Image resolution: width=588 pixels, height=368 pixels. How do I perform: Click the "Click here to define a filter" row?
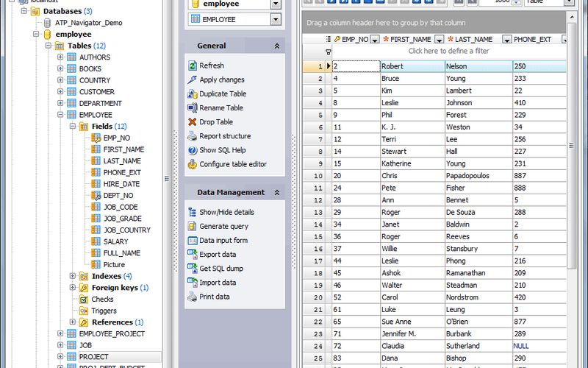[448, 51]
